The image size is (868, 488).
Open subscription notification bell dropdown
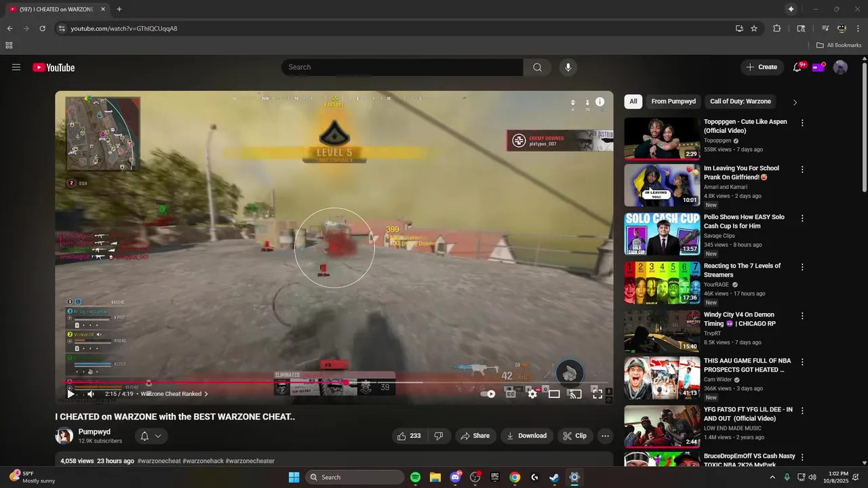coord(151,436)
